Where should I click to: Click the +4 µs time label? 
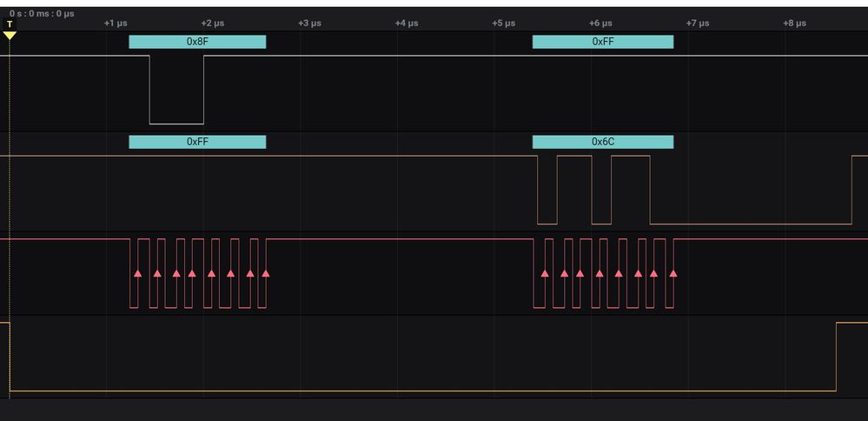407,23
